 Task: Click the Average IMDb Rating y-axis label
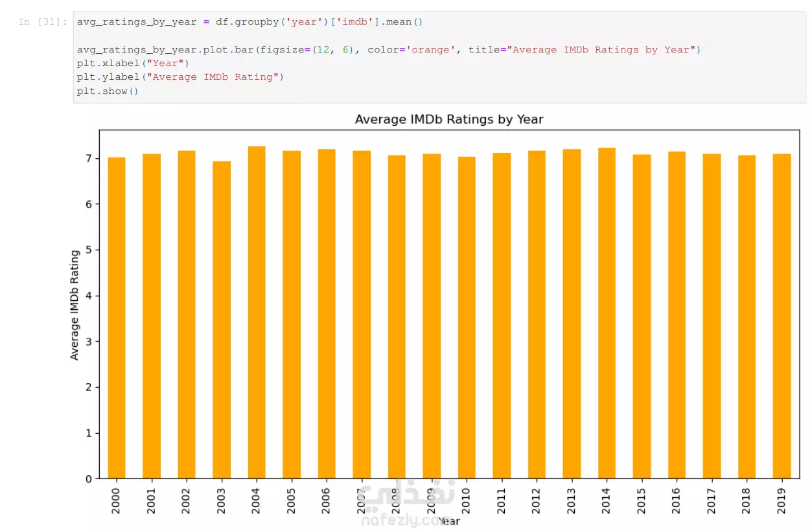[75, 305]
